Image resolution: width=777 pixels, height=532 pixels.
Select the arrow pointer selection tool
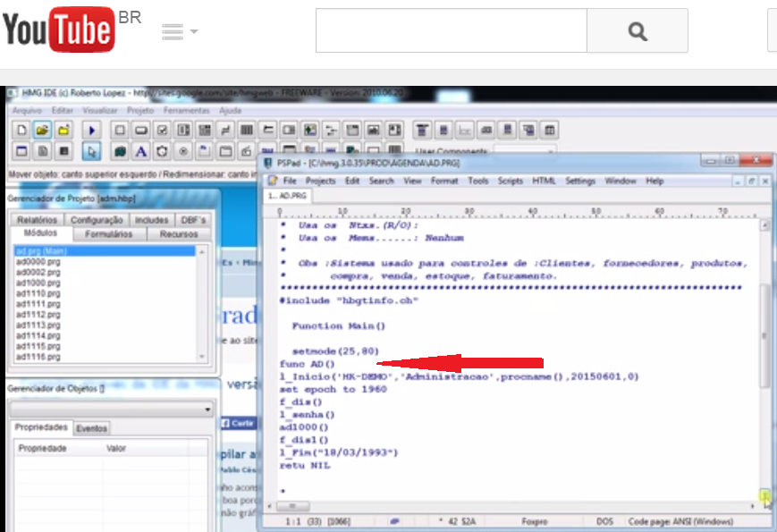92,151
